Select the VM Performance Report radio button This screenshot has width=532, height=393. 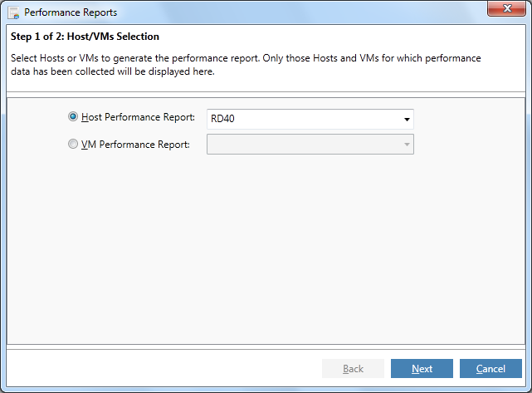click(72, 144)
